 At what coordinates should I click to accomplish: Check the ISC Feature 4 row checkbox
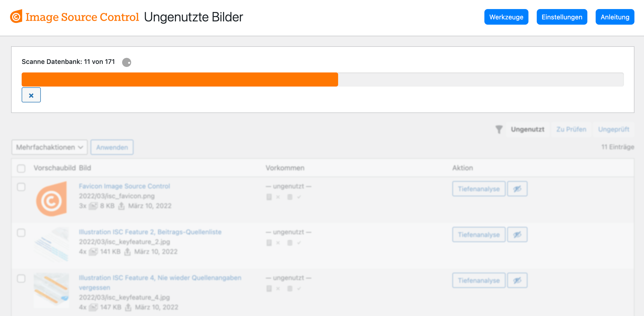click(x=21, y=279)
